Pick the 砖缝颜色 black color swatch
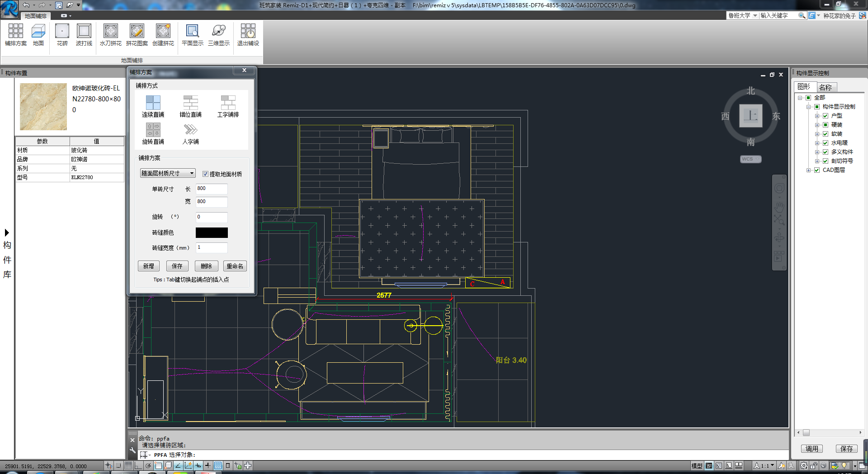Image resolution: width=868 pixels, height=474 pixels. [212, 232]
